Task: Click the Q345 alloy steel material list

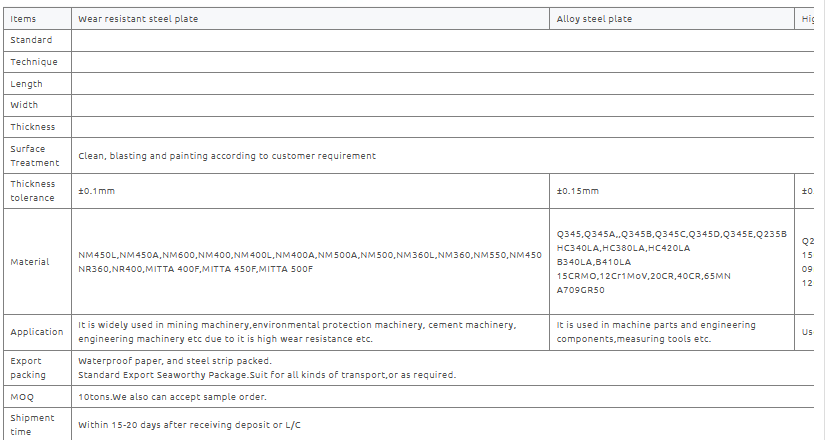Action: pos(672,262)
